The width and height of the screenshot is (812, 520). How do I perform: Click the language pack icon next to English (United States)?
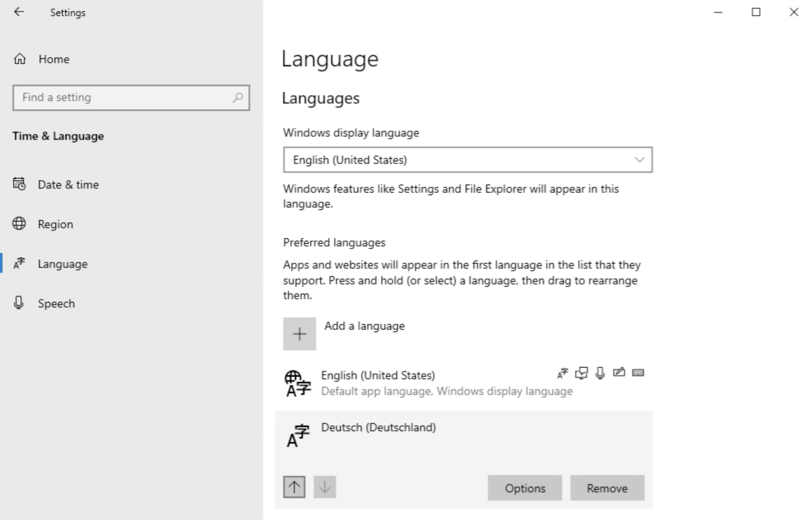(562, 373)
